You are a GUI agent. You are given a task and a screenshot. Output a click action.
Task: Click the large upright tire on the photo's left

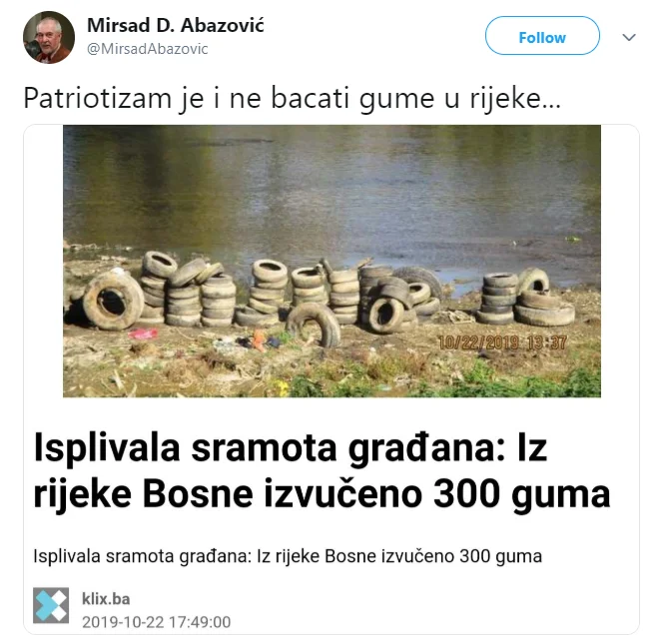pos(113,300)
